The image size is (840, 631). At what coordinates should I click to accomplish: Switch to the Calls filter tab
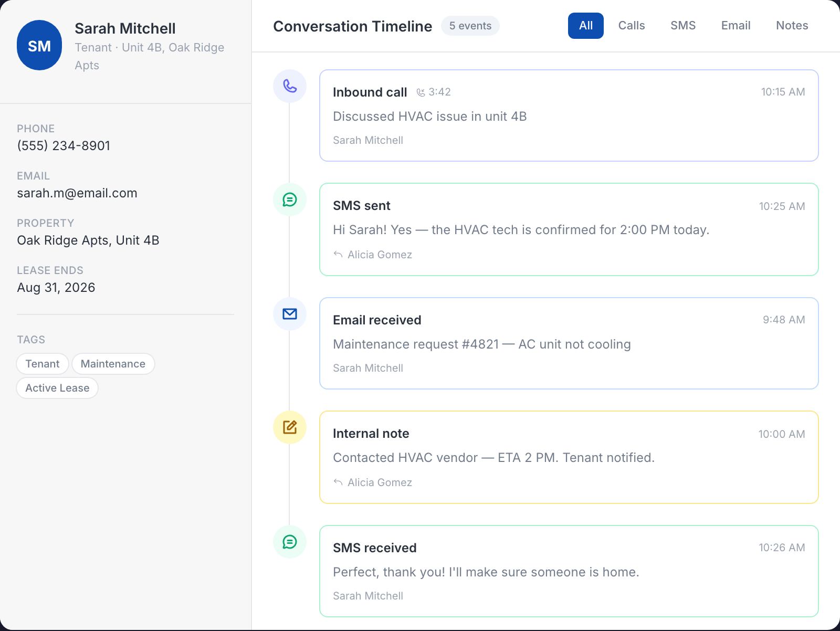pos(632,26)
